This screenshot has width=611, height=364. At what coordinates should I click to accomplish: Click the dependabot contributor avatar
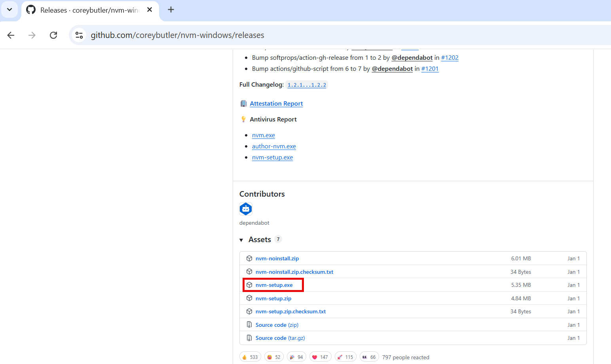click(246, 209)
